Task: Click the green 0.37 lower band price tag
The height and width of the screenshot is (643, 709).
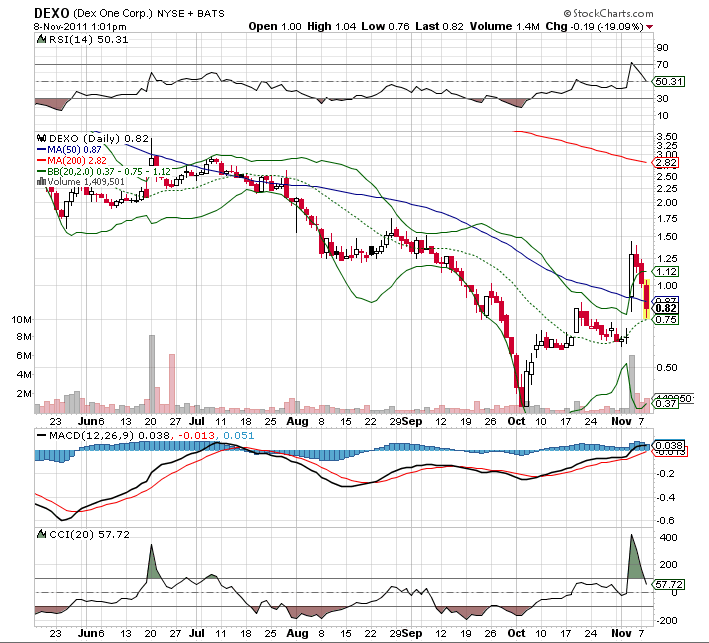Action: [x=666, y=403]
